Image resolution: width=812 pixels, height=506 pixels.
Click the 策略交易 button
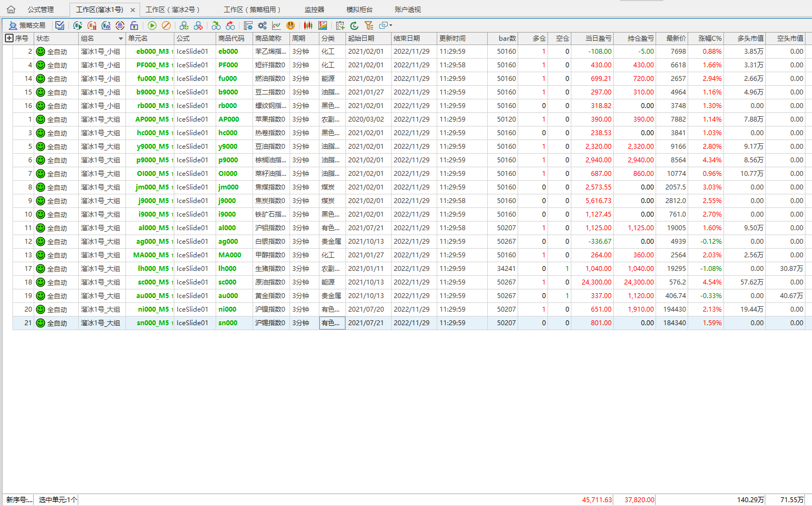[x=27, y=26]
